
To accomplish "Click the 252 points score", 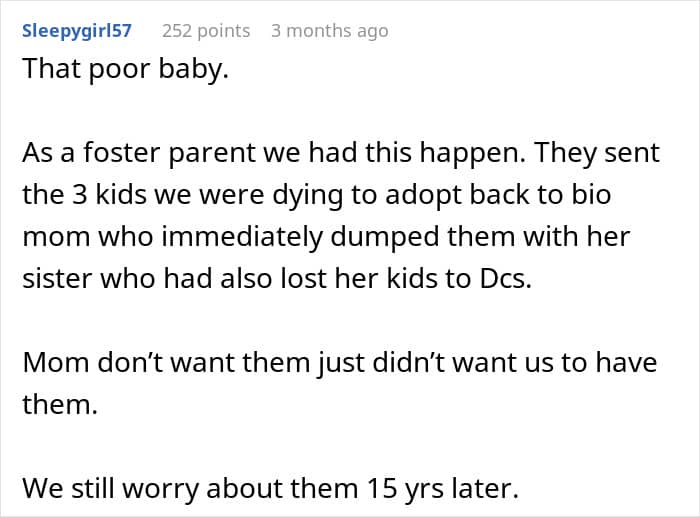I will point(206,31).
